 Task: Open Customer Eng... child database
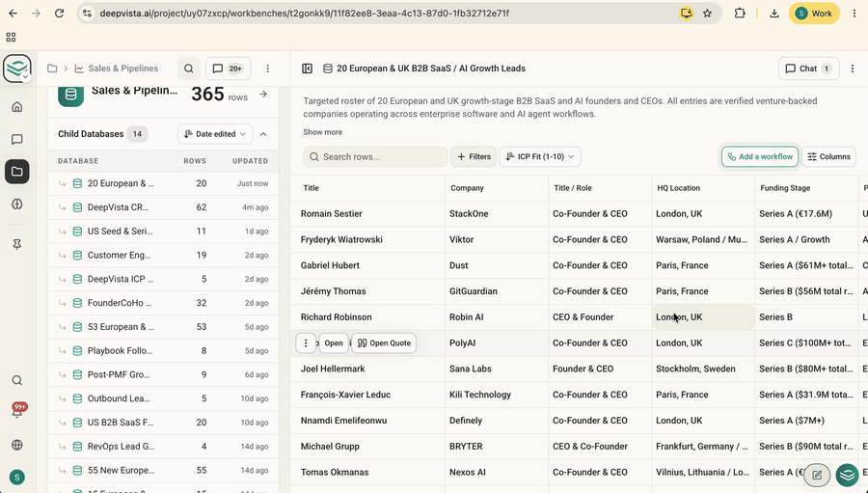pos(163,255)
